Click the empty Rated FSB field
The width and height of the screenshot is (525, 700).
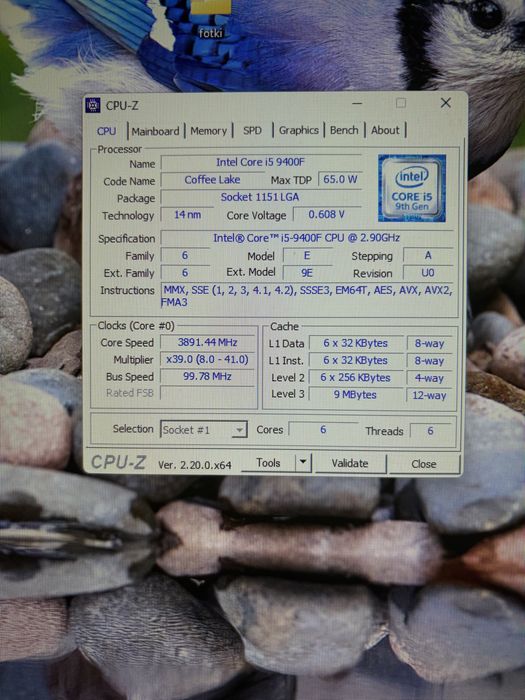(x=208, y=393)
